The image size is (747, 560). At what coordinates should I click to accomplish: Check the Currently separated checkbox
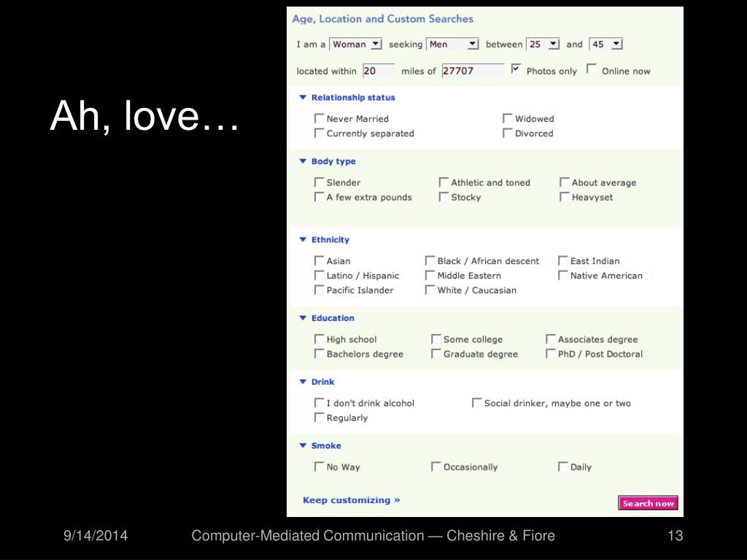pyautogui.click(x=320, y=133)
